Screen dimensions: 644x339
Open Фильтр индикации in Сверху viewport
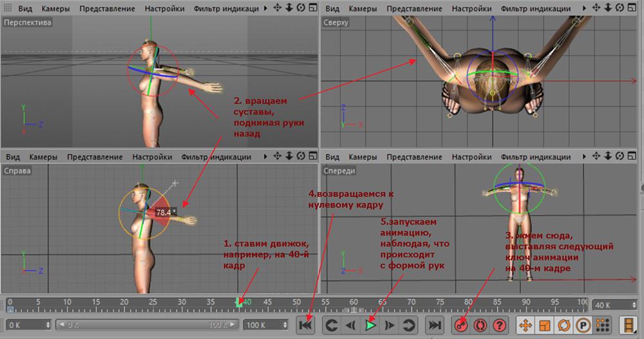coord(536,8)
